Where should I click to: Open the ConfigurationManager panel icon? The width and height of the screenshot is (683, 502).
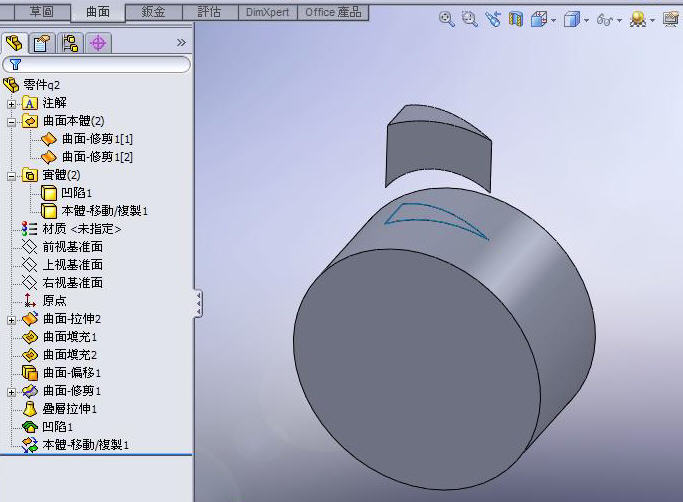click(70, 43)
